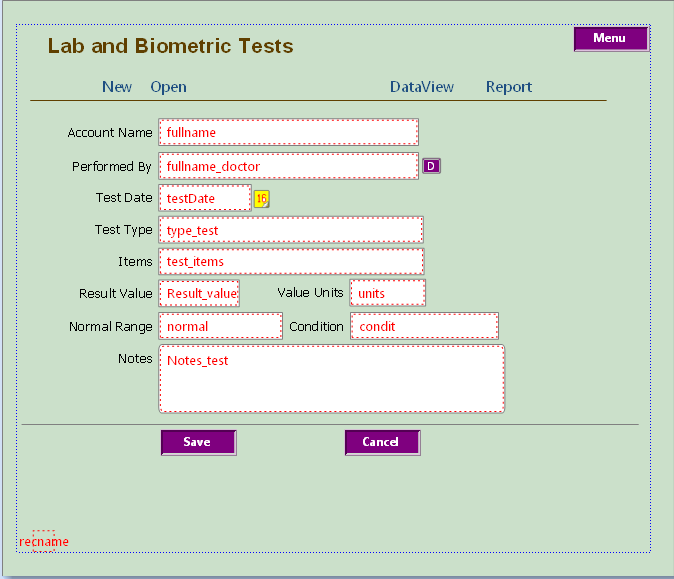Focus the Result Value field
The image size is (674, 579).
(x=199, y=293)
